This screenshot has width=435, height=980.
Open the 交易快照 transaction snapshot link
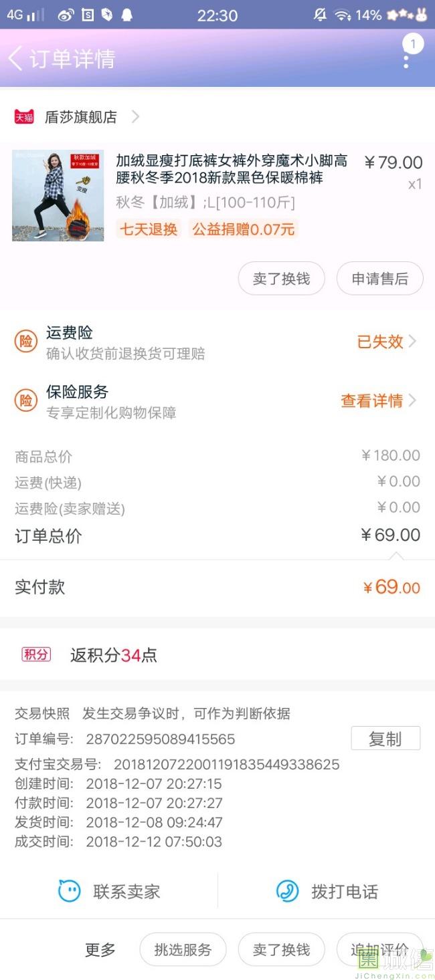(42, 713)
